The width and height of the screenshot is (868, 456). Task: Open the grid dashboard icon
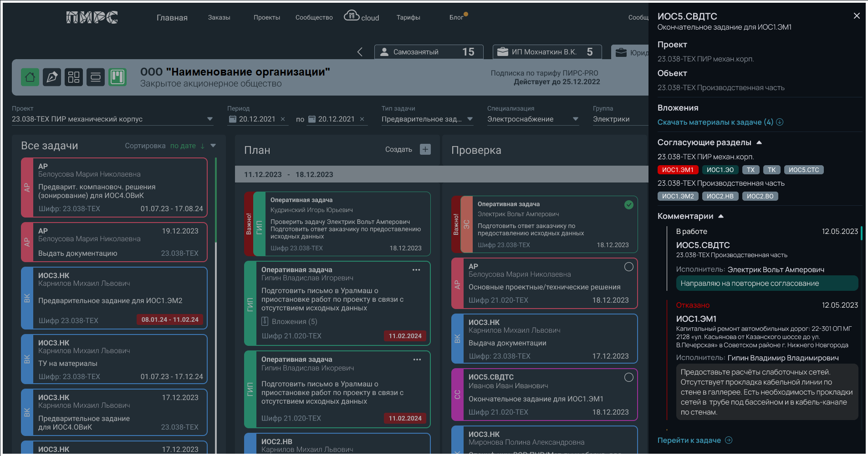tap(74, 77)
